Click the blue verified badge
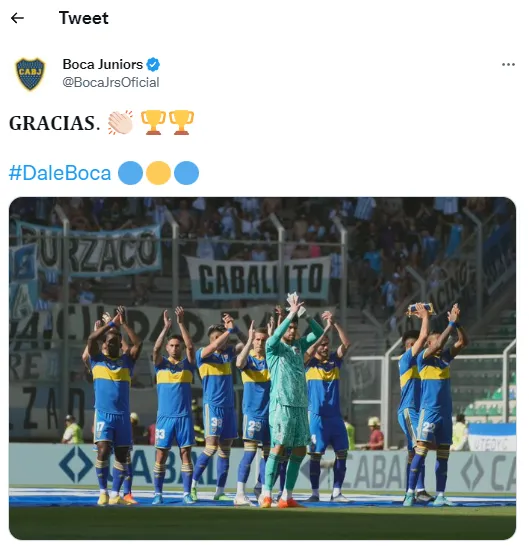 pyautogui.click(x=153, y=65)
